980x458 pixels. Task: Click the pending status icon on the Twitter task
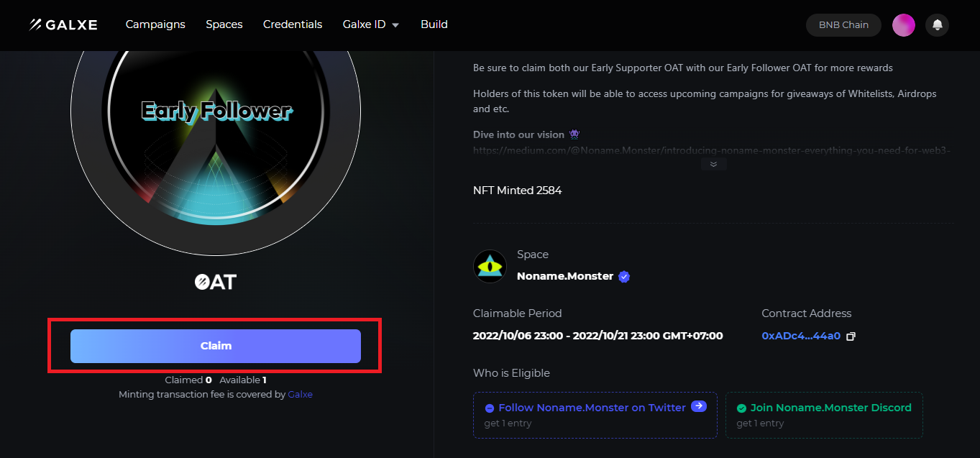tap(490, 408)
